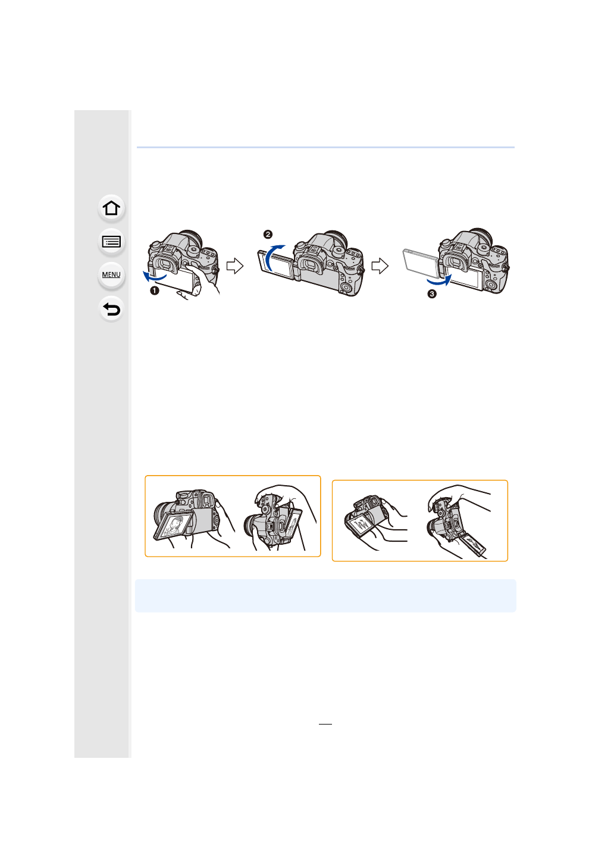Click the step 2 number marker
Viewport: 614px width, 868px height.
pyautogui.click(x=268, y=235)
